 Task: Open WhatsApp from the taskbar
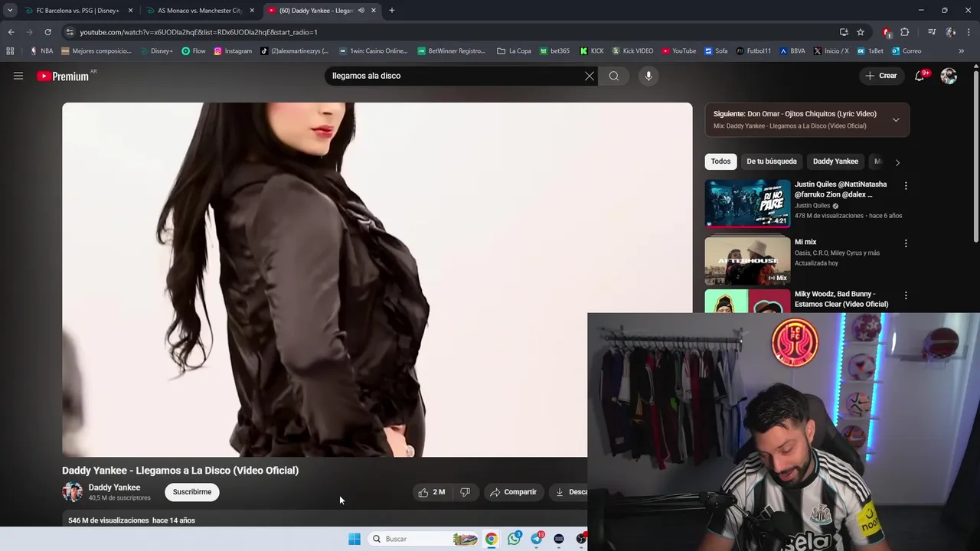click(x=514, y=539)
